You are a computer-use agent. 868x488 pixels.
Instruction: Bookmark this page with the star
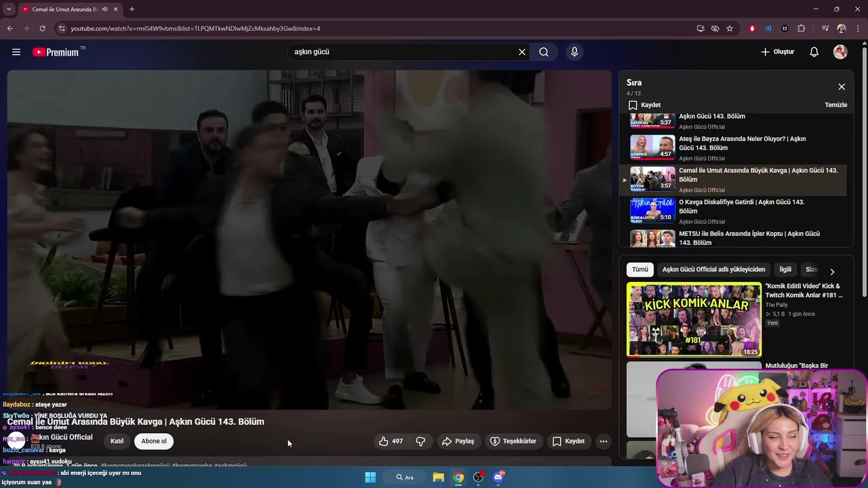(730, 28)
